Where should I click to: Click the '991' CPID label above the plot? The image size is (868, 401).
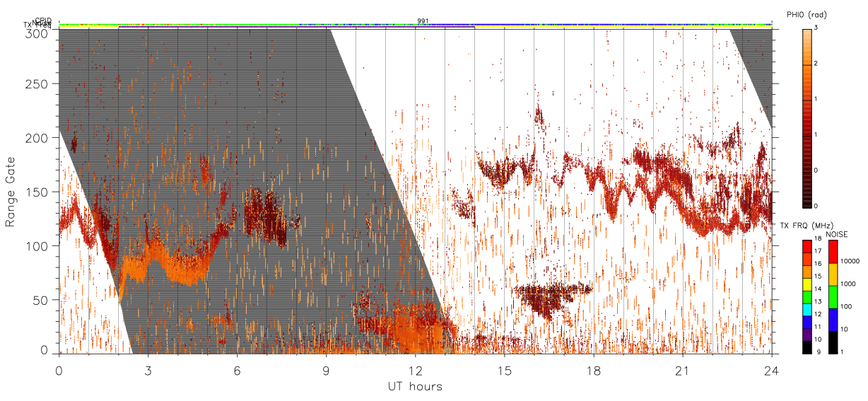(423, 21)
